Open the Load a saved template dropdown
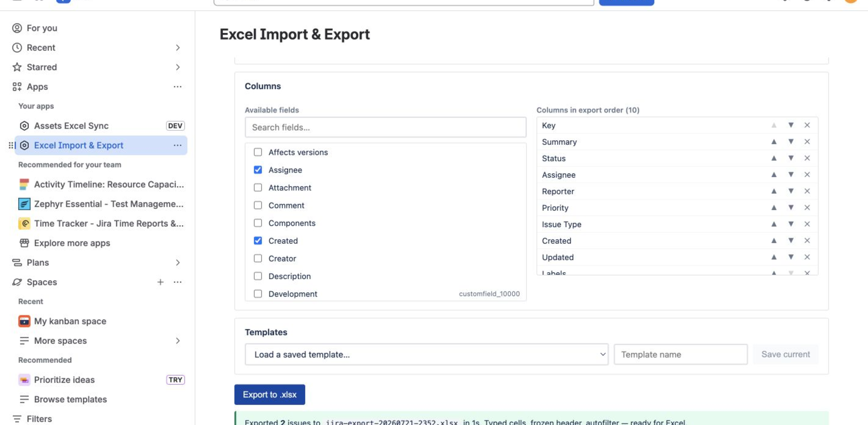 pyautogui.click(x=426, y=354)
